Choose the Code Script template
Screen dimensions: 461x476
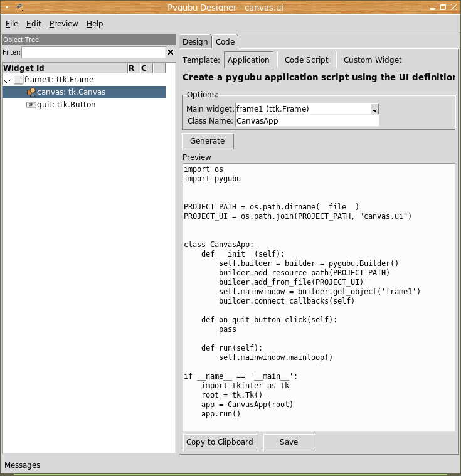point(307,60)
